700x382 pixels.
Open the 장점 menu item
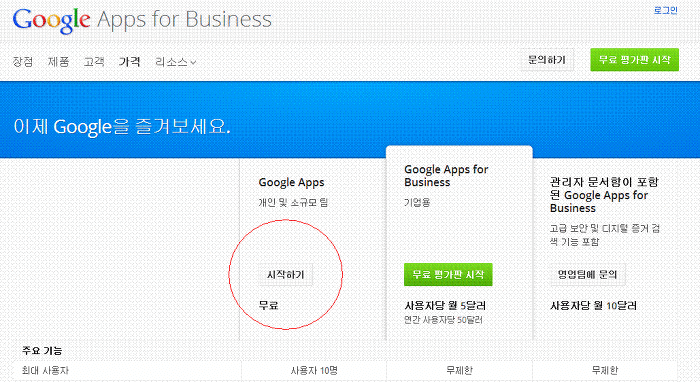tap(23, 62)
